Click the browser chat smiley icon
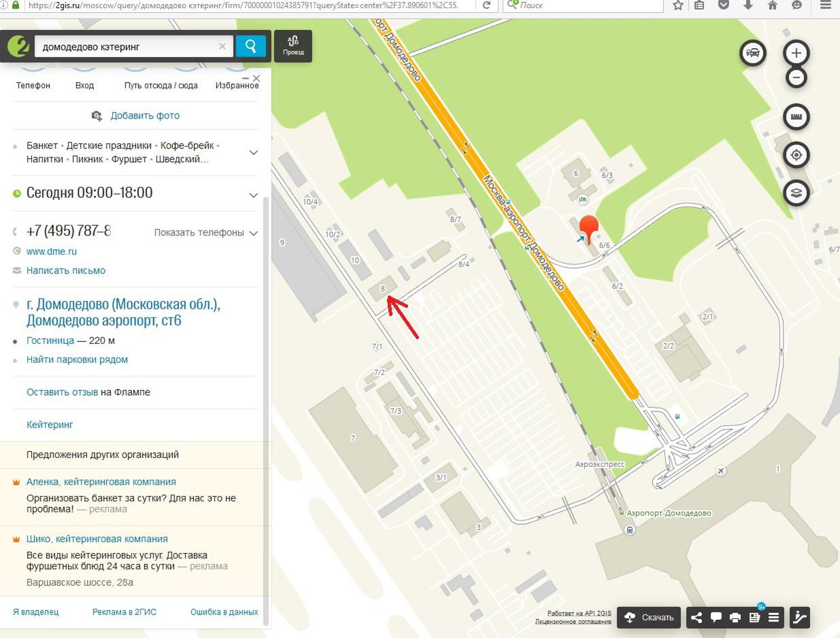Screen dimensions: 840x638 (x=797, y=5)
